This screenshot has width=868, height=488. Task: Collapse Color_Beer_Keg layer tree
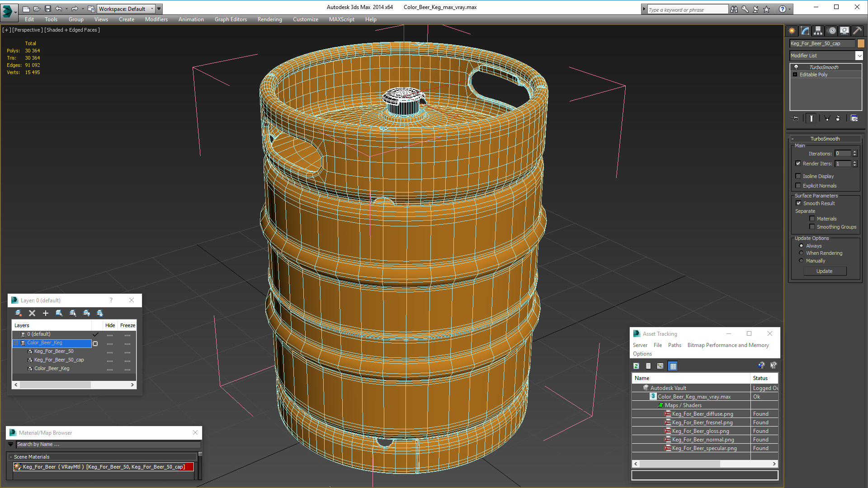[16, 343]
